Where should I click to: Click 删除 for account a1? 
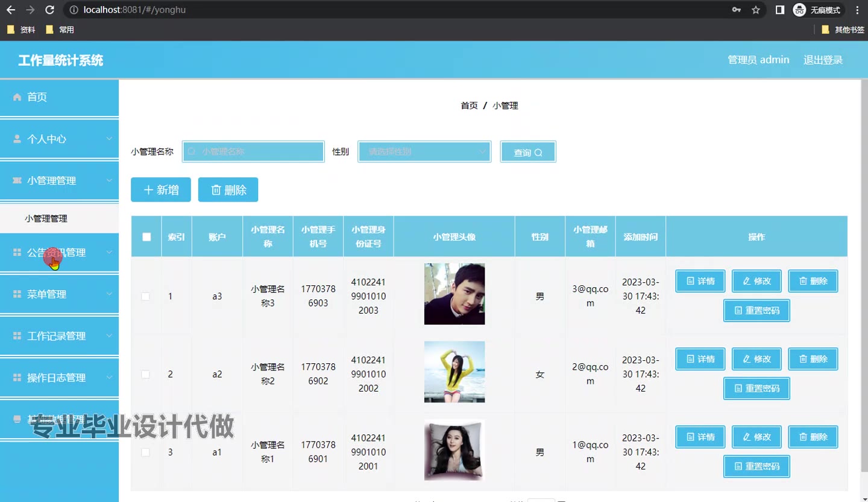click(x=813, y=437)
